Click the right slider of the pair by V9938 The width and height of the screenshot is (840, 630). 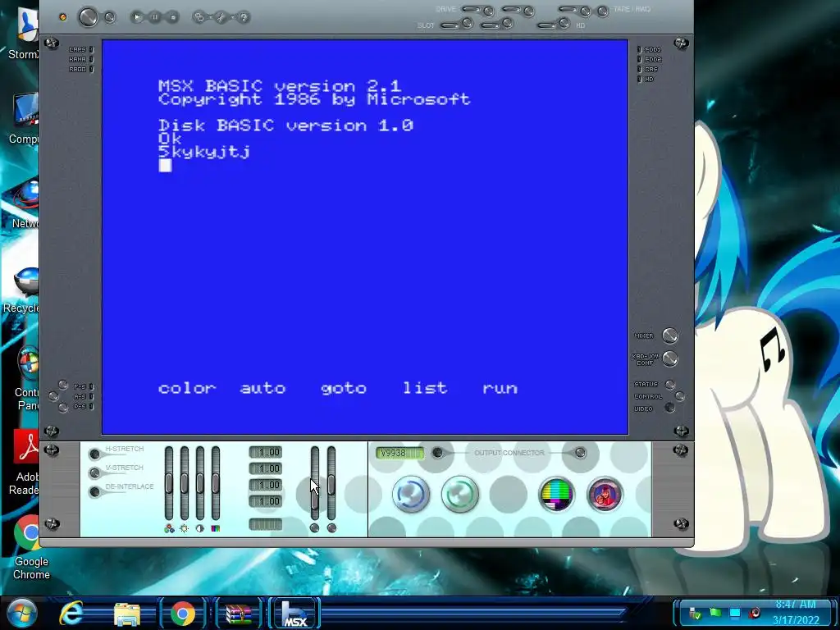(x=331, y=483)
